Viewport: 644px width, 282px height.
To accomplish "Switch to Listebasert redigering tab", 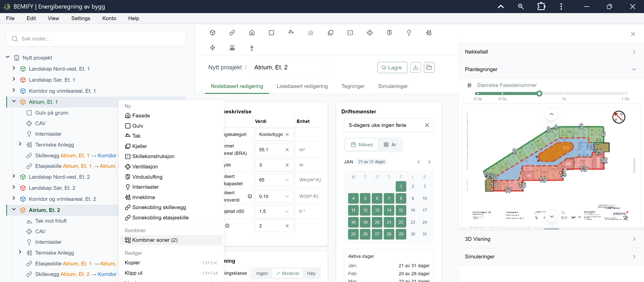I will (x=302, y=86).
